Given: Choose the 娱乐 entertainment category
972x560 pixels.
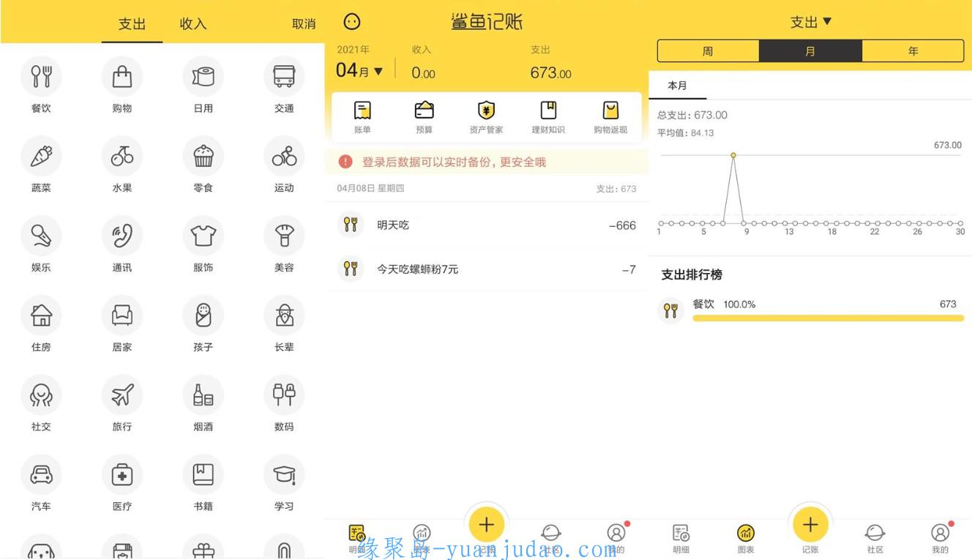Looking at the screenshot, I should 41,236.
